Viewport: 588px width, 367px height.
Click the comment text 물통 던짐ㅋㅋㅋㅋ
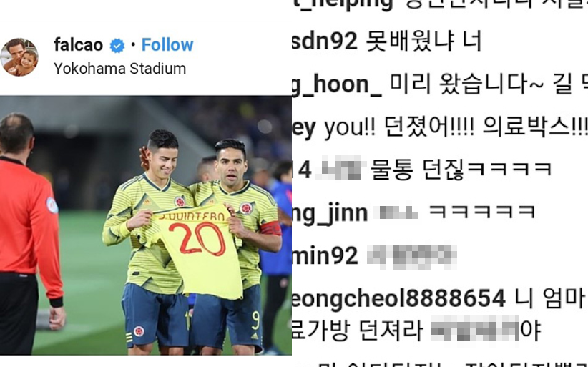pos(461,170)
